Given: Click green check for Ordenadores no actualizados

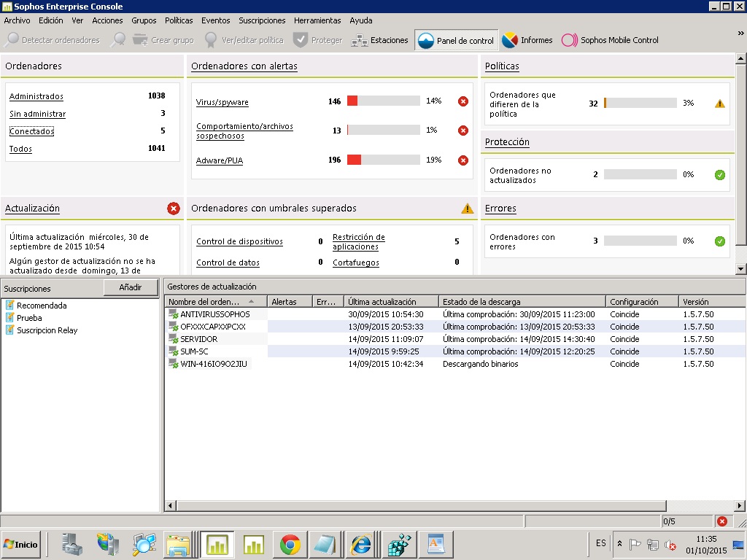Looking at the screenshot, I should pos(720,175).
